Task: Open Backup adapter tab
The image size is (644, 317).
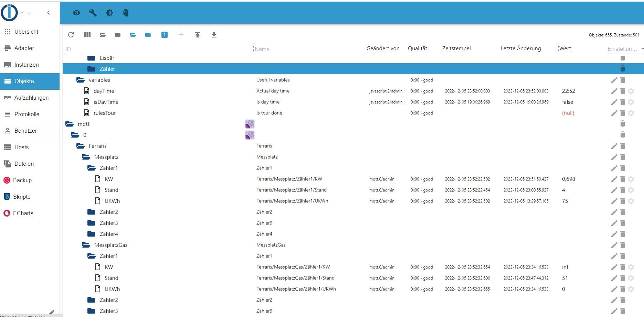Action: tap(30, 180)
